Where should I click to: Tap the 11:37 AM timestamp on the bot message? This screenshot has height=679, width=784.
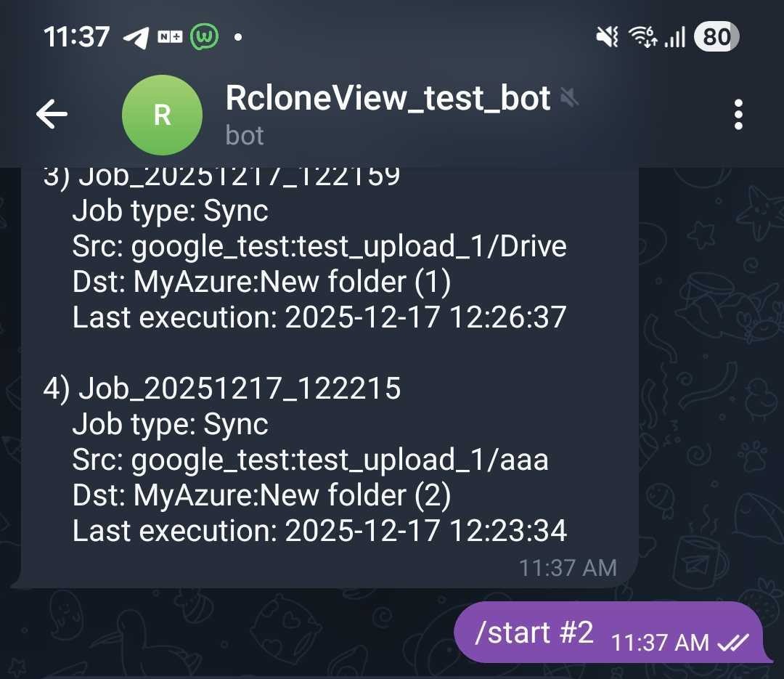(x=567, y=567)
